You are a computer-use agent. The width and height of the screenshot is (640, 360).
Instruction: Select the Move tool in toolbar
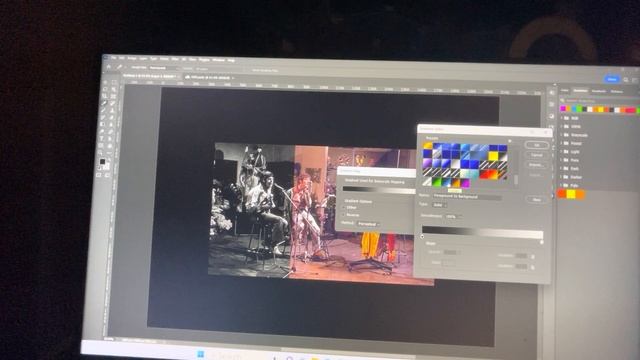coord(105,82)
